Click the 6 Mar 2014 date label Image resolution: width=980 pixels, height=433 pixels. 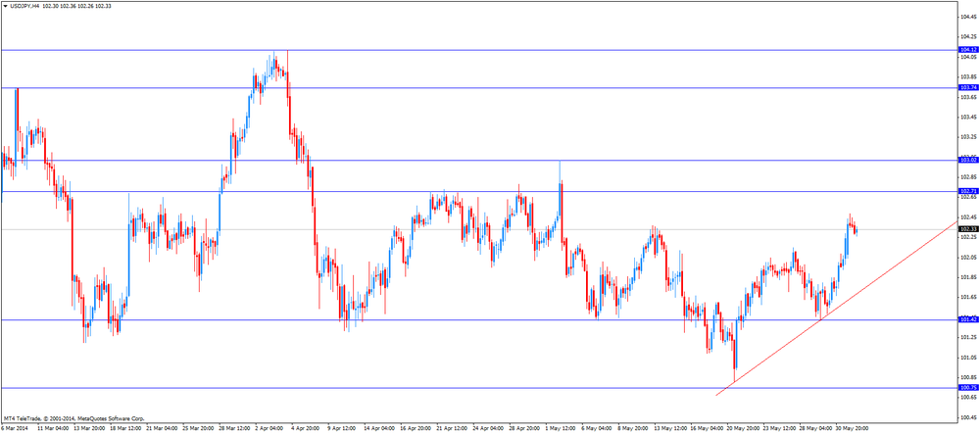15,429
